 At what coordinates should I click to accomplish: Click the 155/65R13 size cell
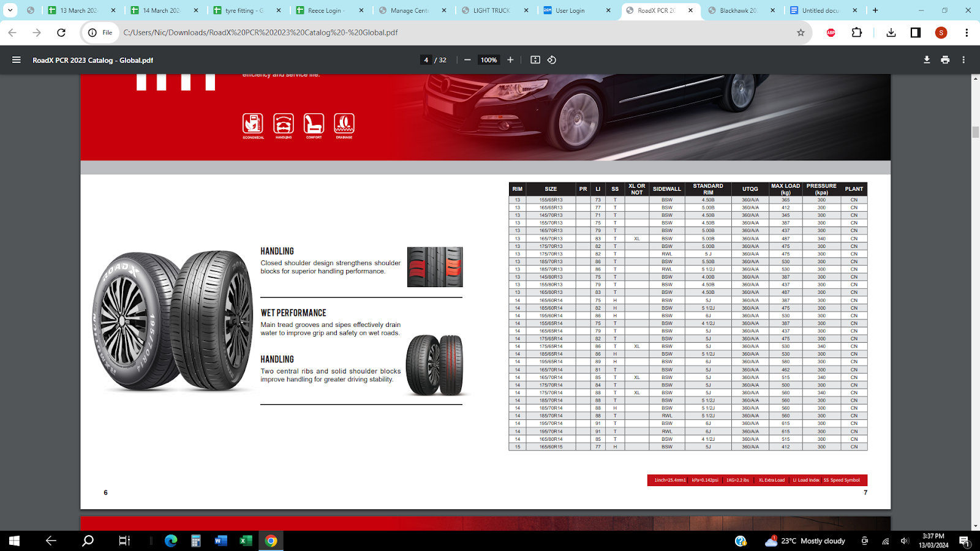pyautogui.click(x=551, y=200)
